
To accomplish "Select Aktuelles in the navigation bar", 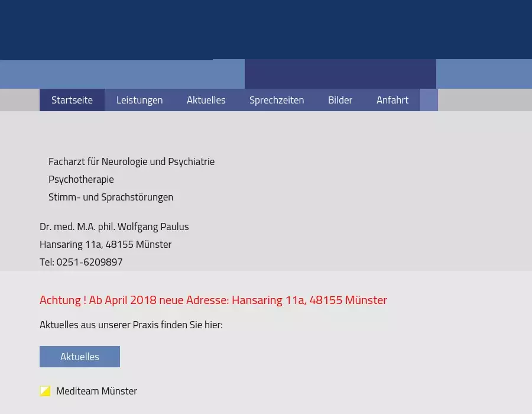I will pos(206,100).
